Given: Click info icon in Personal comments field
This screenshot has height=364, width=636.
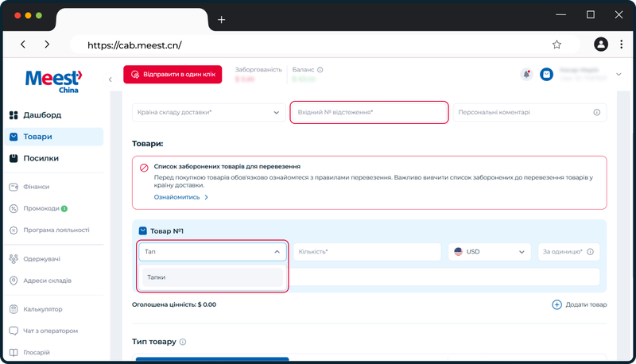Looking at the screenshot, I should (597, 112).
